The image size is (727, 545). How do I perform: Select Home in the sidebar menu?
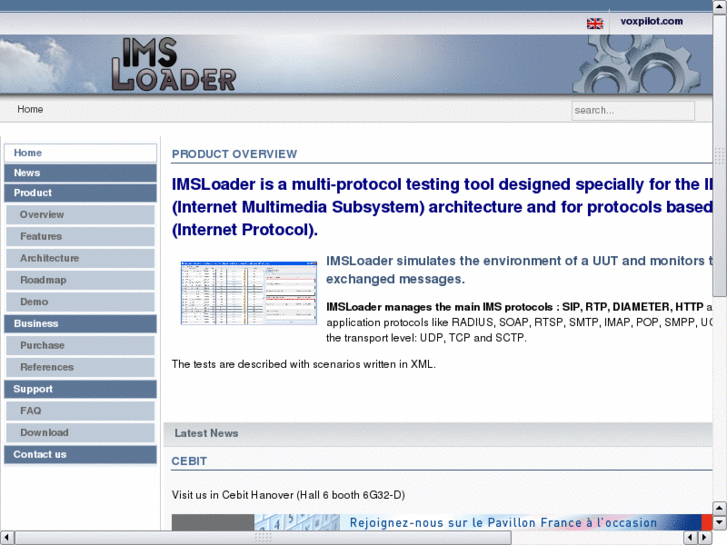(80, 153)
